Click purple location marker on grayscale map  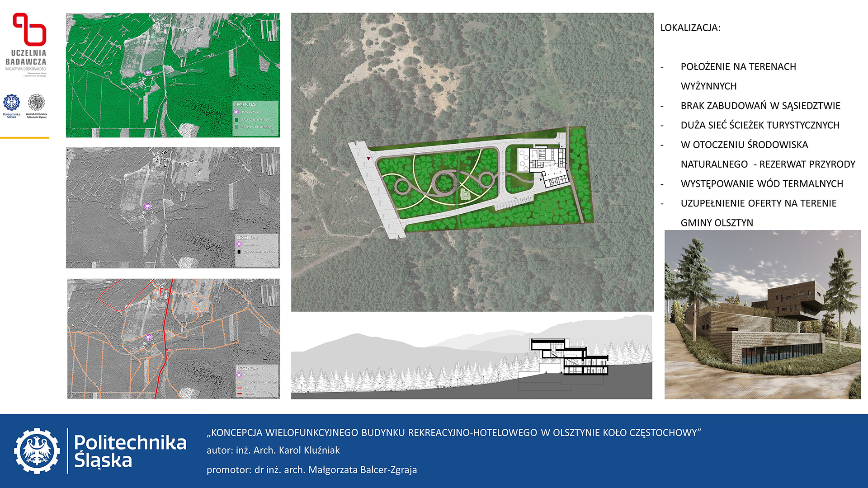tap(147, 206)
